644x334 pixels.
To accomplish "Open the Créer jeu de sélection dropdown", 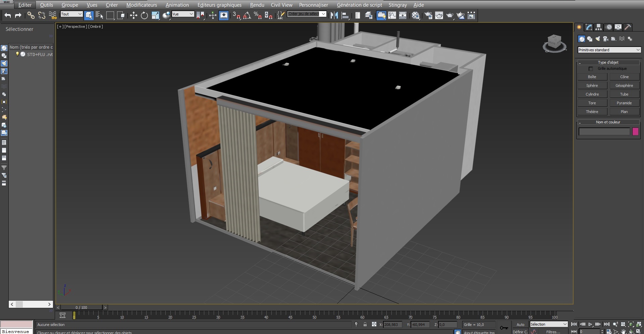I will [307, 14].
